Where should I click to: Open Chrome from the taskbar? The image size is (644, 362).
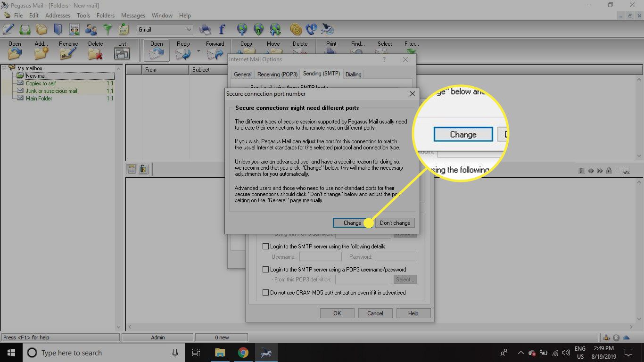(243, 353)
